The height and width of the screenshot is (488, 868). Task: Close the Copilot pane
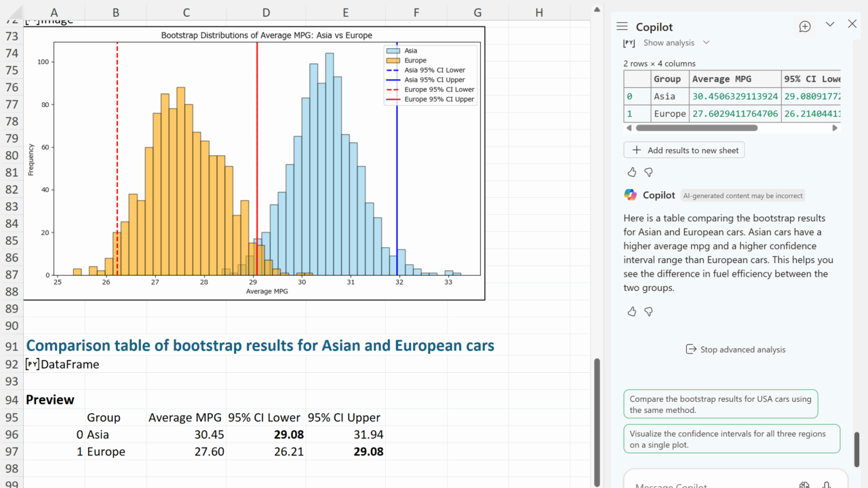click(852, 24)
